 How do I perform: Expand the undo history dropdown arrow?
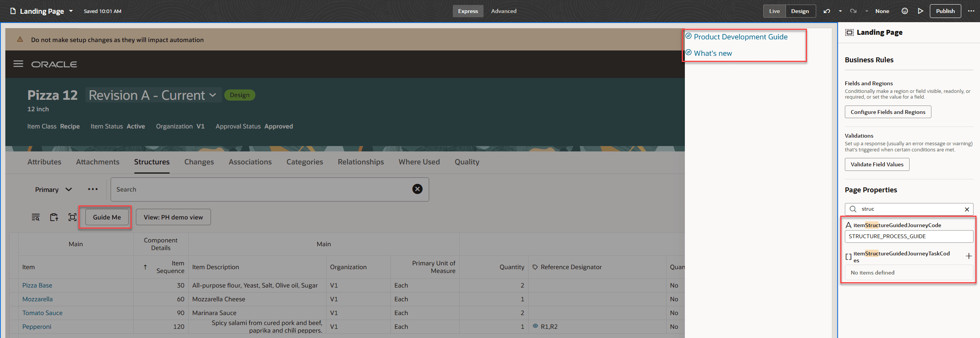(840, 11)
